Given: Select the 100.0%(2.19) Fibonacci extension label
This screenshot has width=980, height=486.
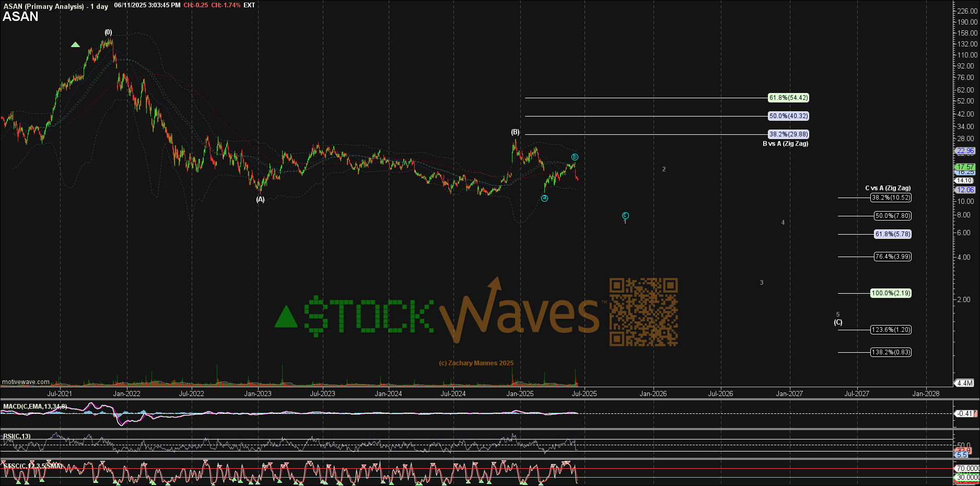Looking at the screenshot, I should coord(891,293).
